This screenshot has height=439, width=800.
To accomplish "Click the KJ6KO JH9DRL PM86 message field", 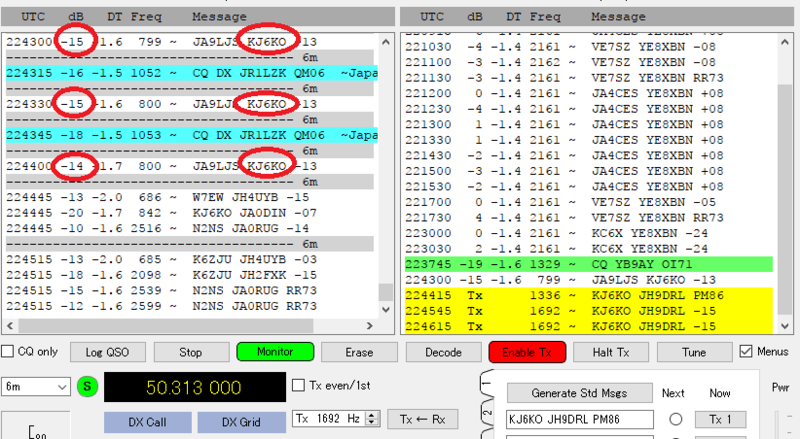I will [x=580, y=419].
